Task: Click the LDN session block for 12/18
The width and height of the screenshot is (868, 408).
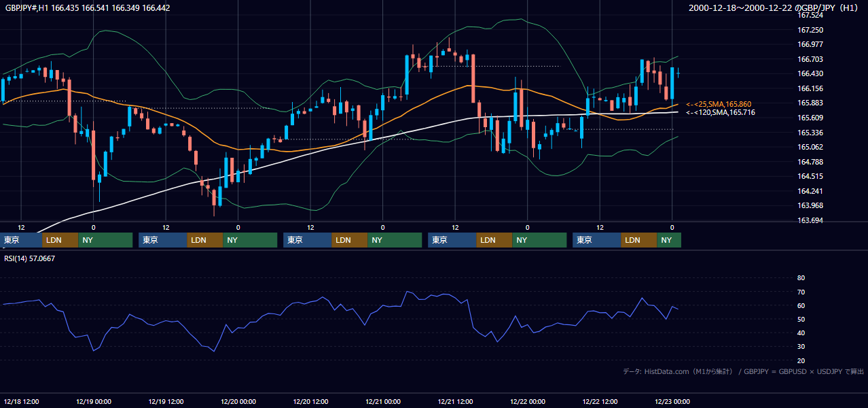Action: (60, 240)
